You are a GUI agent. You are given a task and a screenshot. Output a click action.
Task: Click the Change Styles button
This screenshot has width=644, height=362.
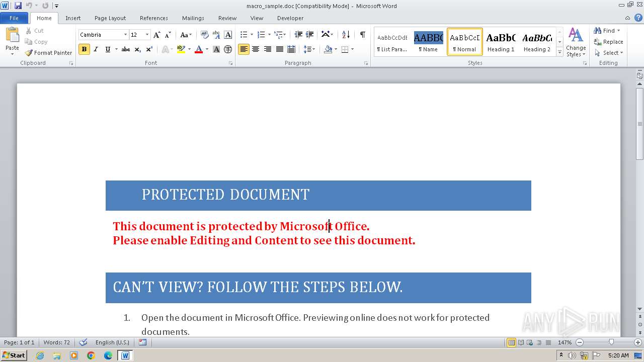point(576,43)
